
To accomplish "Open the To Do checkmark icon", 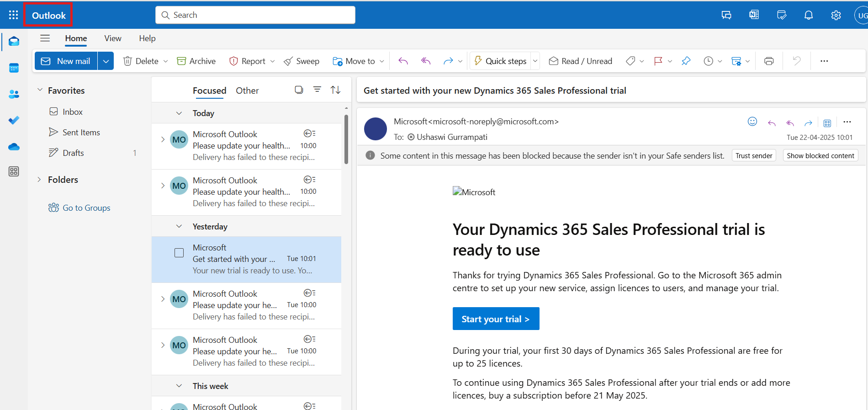I will [x=14, y=120].
